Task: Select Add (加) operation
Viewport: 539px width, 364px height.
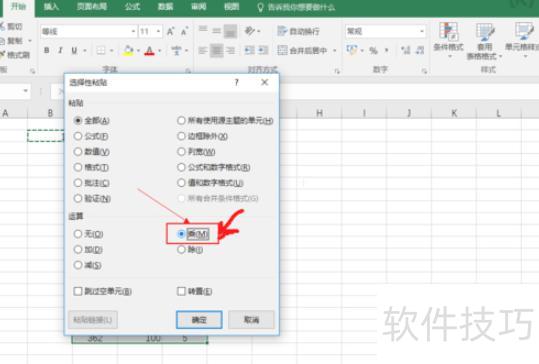Action: 78,250
